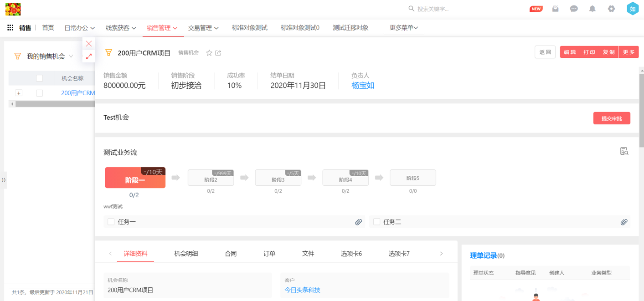This screenshot has height=301, width=644.
Task: Star the 200用户CRM项目 opportunity as favorite
Action: coord(209,53)
